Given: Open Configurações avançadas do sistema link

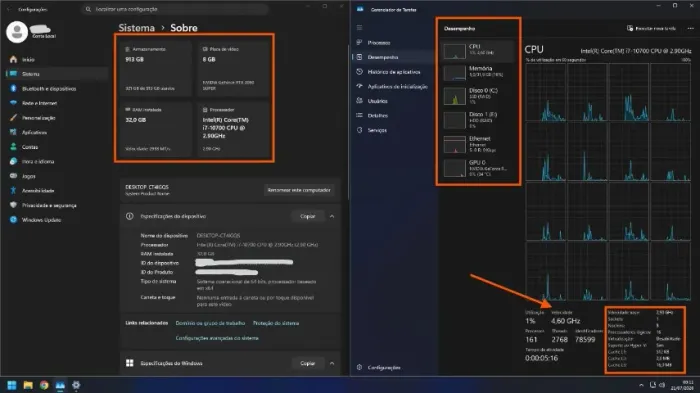Looking at the screenshot, I should (x=217, y=338).
